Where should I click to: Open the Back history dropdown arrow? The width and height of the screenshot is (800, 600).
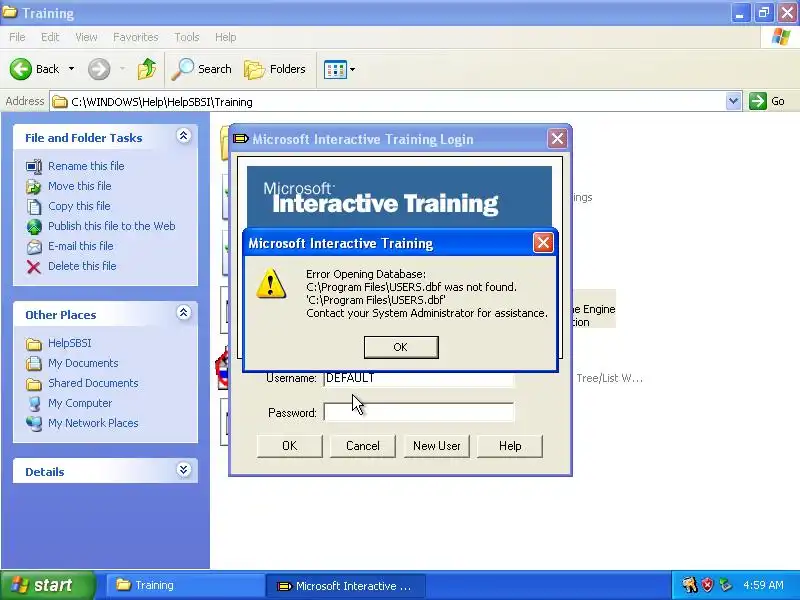pyautogui.click(x=71, y=69)
